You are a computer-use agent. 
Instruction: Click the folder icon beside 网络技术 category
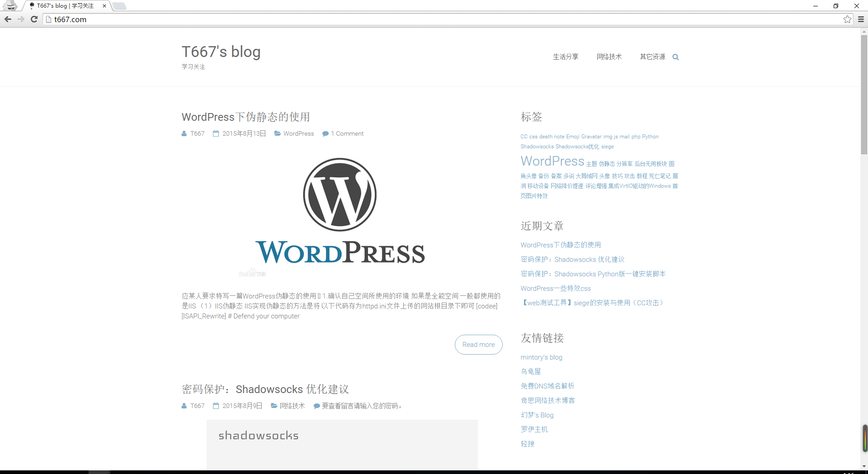(x=274, y=406)
